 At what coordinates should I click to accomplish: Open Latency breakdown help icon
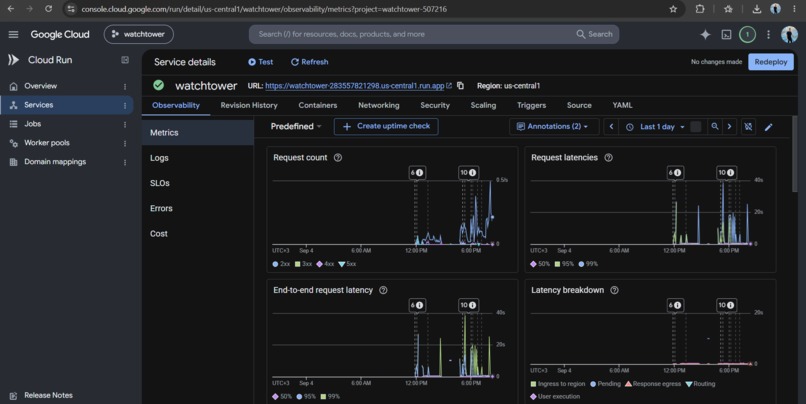coord(614,290)
